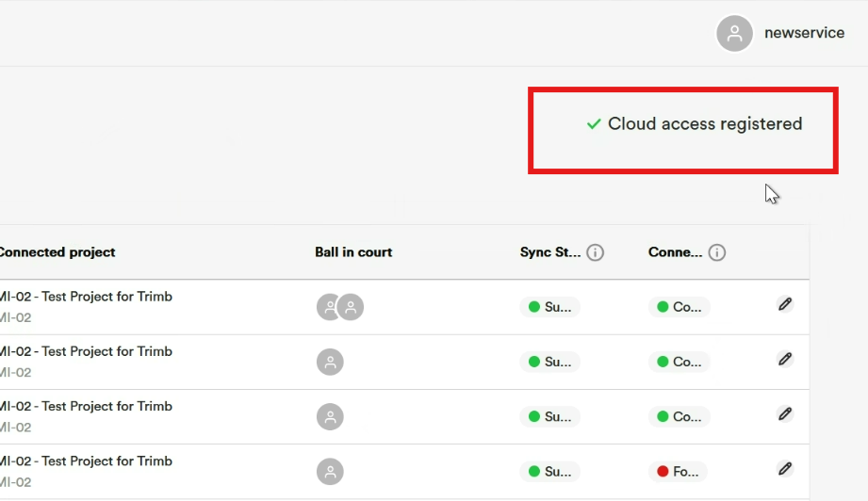The height and width of the screenshot is (501, 868).
Task: Edit the fourth row with red connection status
Action: click(785, 469)
